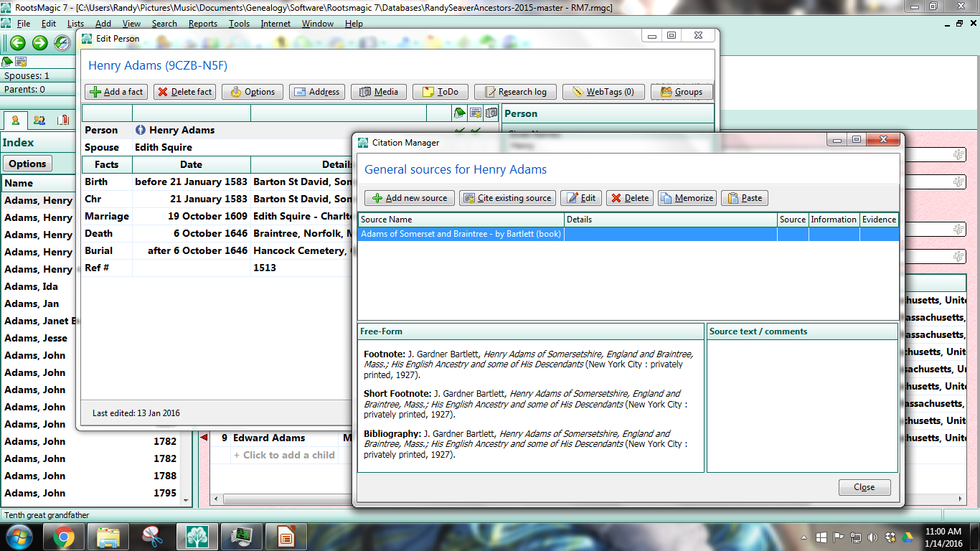This screenshot has height=551, width=980.
Task: Click 'Click to add a child' row
Action: [x=284, y=455]
